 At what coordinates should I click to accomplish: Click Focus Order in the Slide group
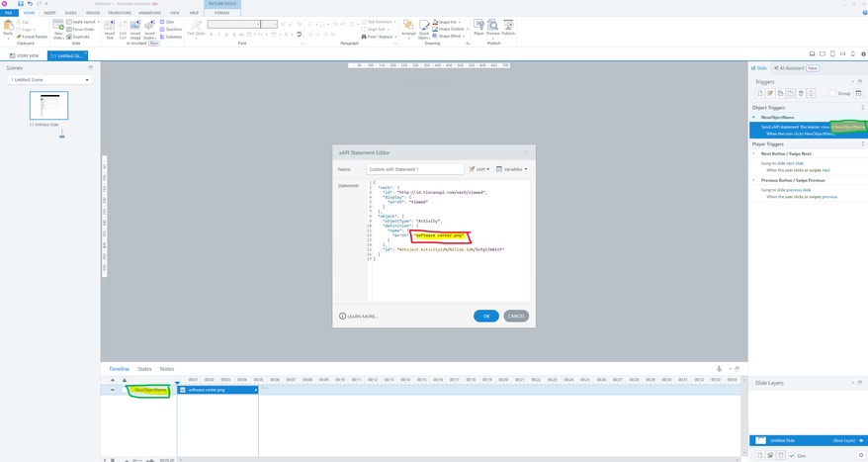point(81,30)
